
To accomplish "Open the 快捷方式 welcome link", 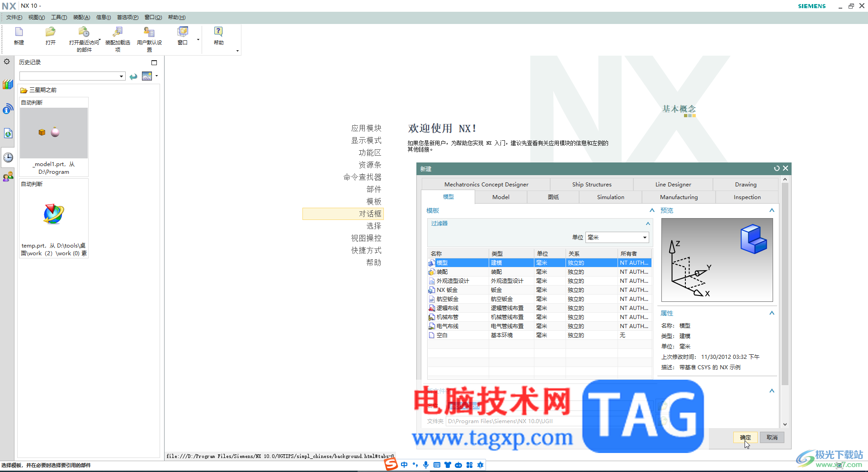I will pos(366,250).
